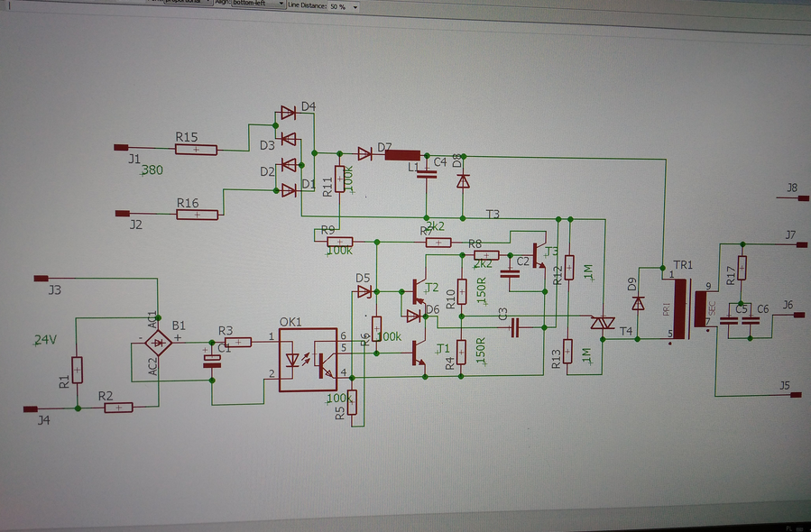The height and width of the screenshot is (532, 811).
Task: Pick the T3 transistor symbol
Action: 539,257
